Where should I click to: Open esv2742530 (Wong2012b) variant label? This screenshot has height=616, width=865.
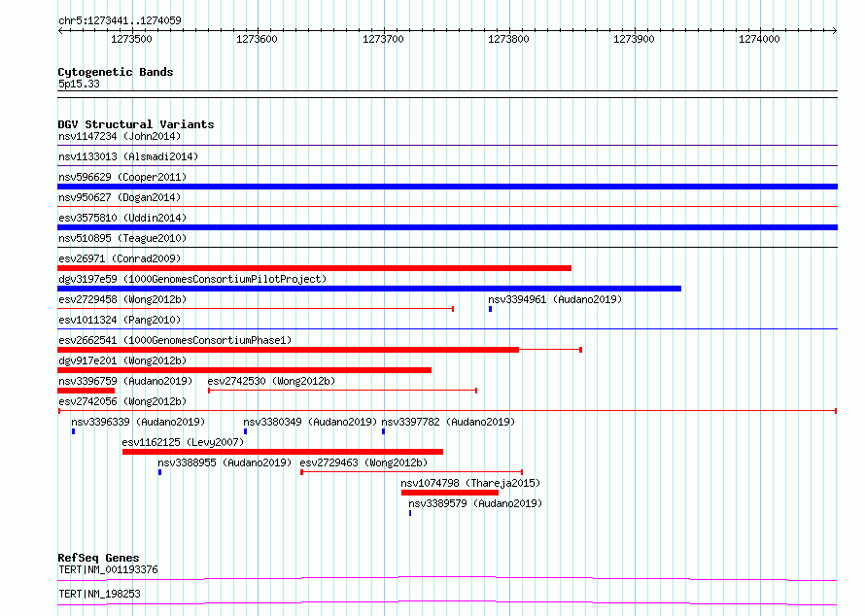(271, 381)
